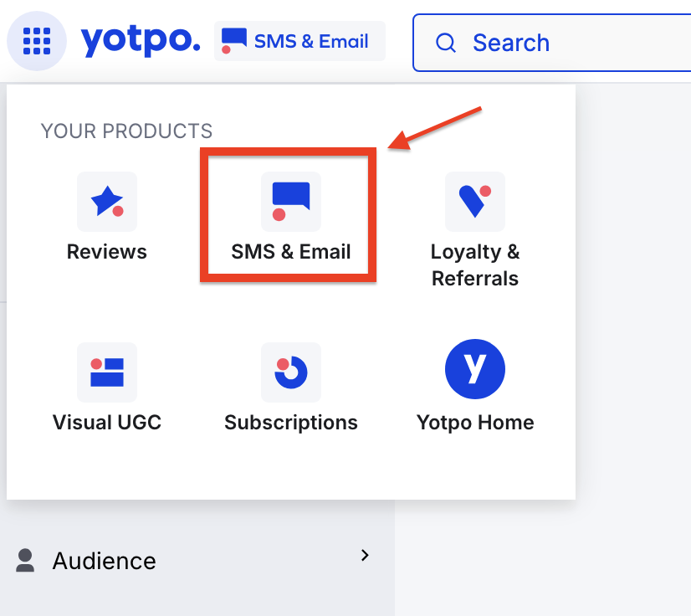Expand the Audience chevron arrow
Image resolution: width=691 pixels, height=616 pixels.
click(364, 555)
